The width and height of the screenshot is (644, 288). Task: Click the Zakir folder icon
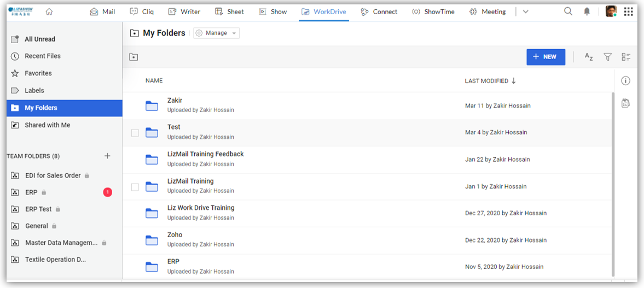[x=152, y=106]
